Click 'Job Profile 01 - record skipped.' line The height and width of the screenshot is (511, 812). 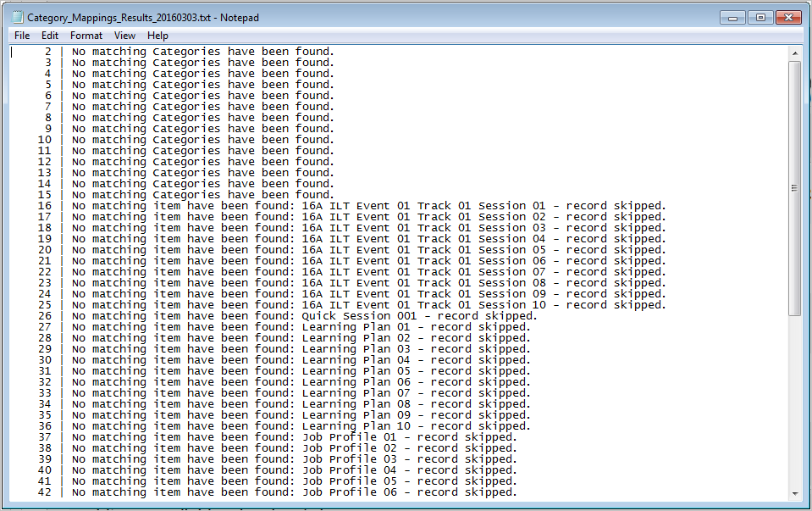[x=278, y=437]
